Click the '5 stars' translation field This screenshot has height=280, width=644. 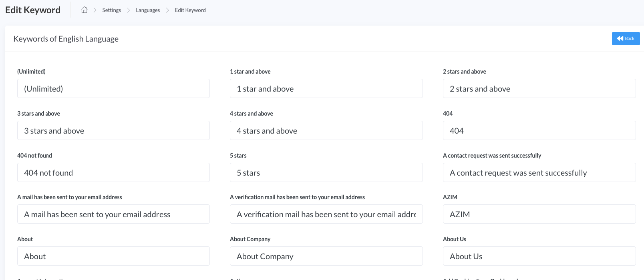pos(326,172)
